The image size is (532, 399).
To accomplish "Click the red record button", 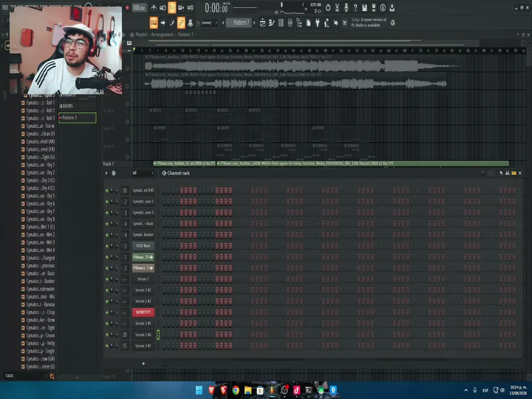I will pyautogui.click(x=127, y=7).
